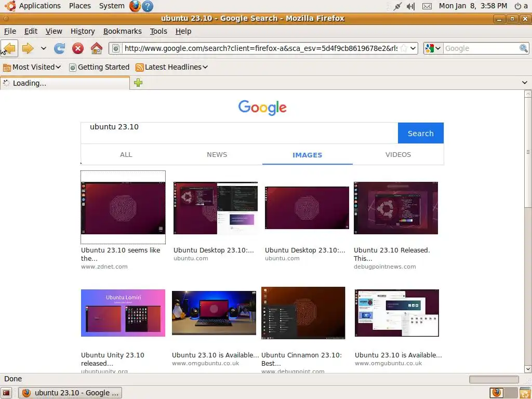The width and height of the screenshot is (532, 399).
Task: Click the network connection icon in panel
Action: coord(397,6)
